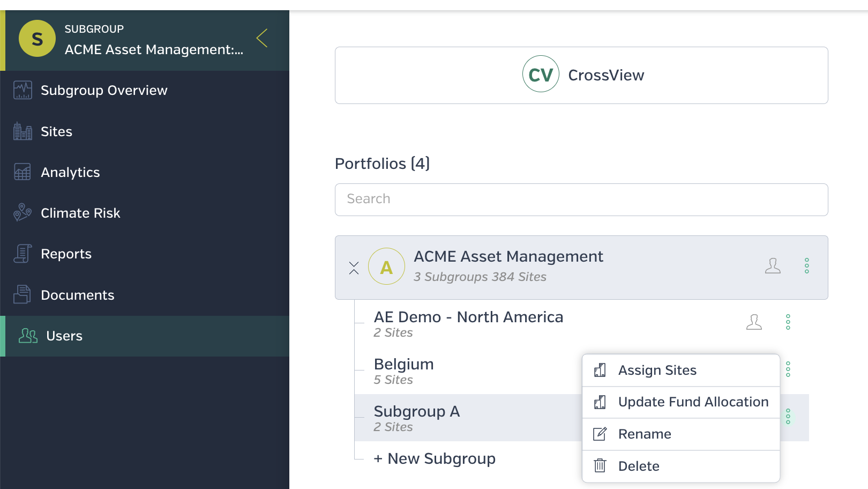Open the Users section
868x489 pixels.
tap(145, 336)
